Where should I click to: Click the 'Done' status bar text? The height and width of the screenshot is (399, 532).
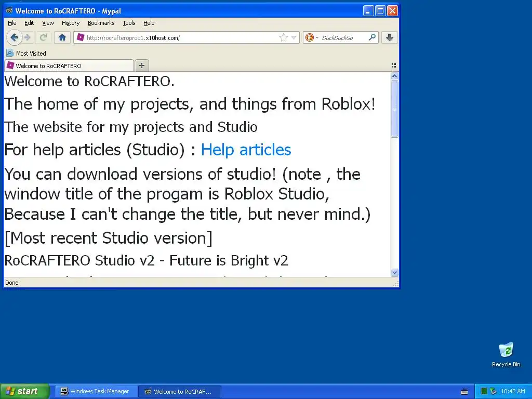point(12,283)
